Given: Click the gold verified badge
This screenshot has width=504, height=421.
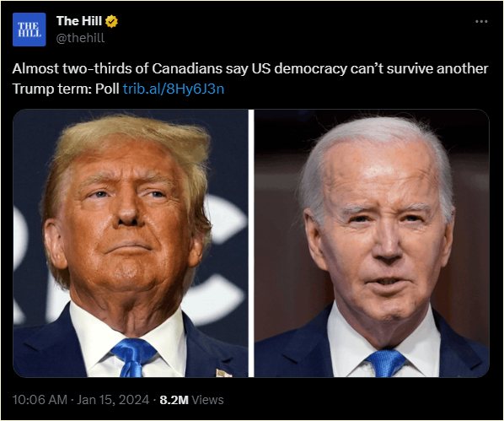Looking at the screenshot, I should 111,21.
